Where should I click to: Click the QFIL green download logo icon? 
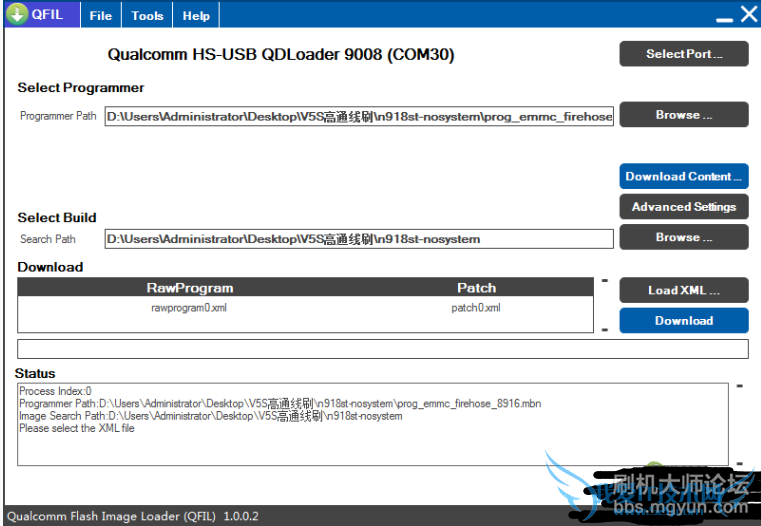click(17, 14)
